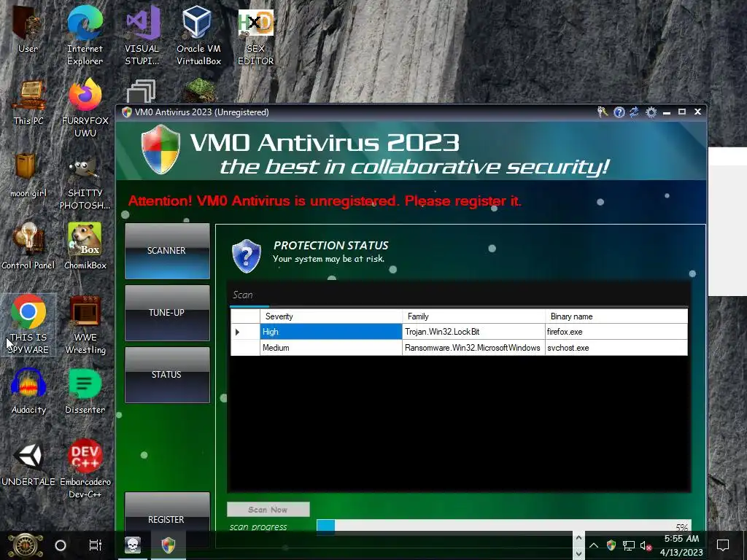Screen dimensions: 747x560
Task: Click the scan progress bar
Action: (x=503, y=526)
